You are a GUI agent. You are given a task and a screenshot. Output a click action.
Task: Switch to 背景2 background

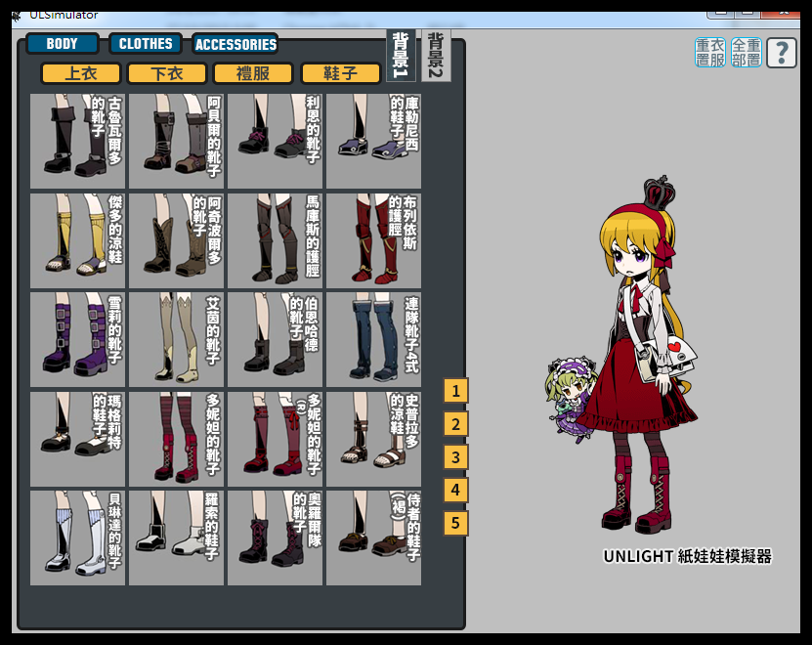coord(436,56)
